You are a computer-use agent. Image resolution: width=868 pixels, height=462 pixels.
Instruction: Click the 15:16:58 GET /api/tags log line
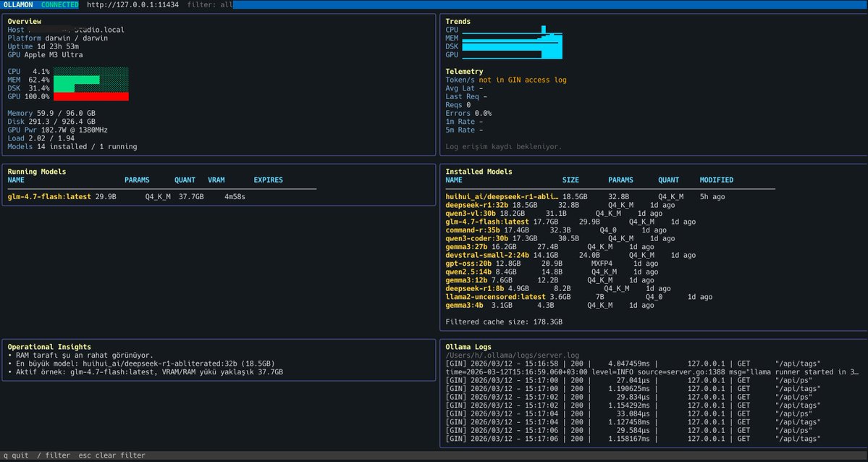[633, 364]
